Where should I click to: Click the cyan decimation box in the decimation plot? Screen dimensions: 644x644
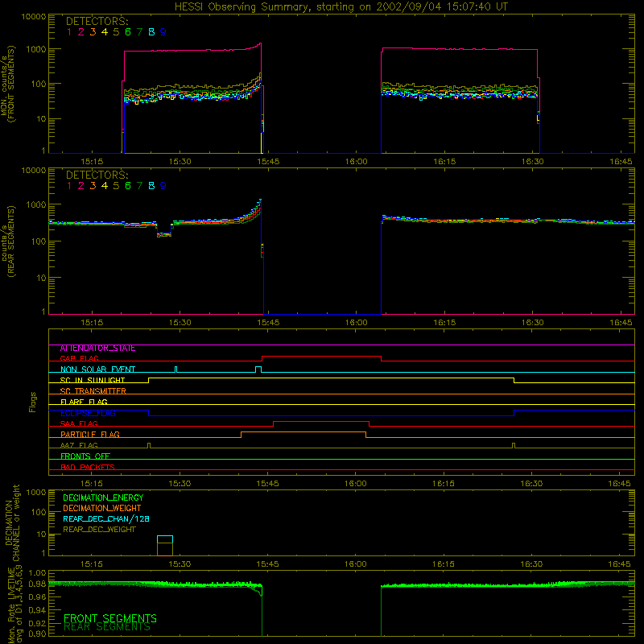click(x=165, y=539)
